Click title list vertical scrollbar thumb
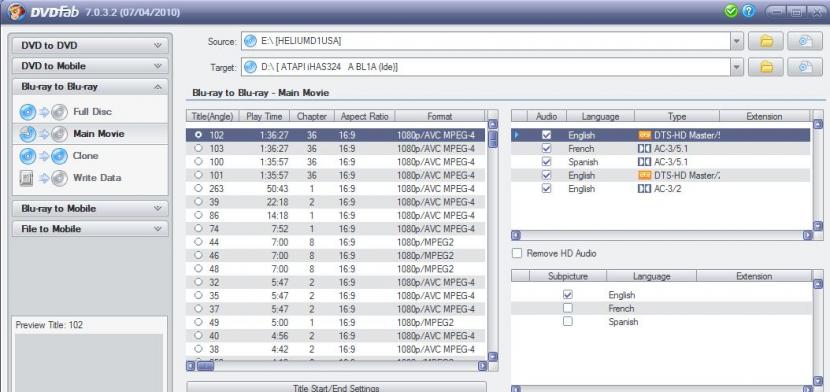 pyautogui.click(x=492, y=139)
